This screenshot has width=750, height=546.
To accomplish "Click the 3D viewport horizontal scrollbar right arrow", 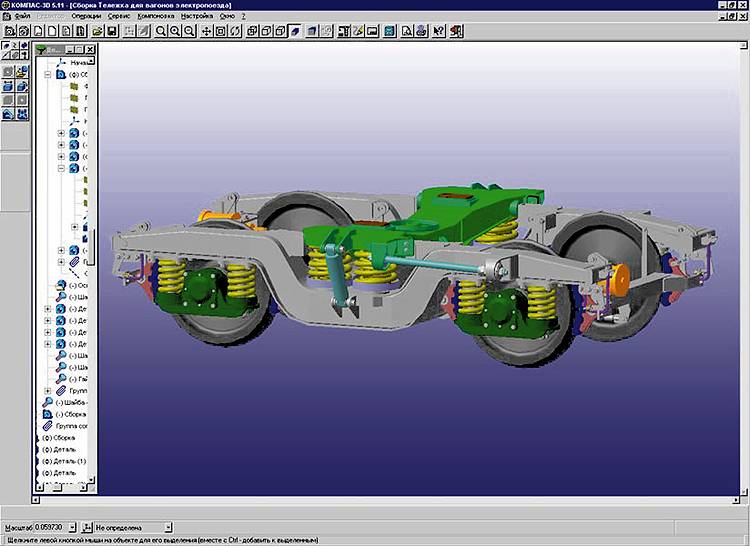I will click(736, 500).
